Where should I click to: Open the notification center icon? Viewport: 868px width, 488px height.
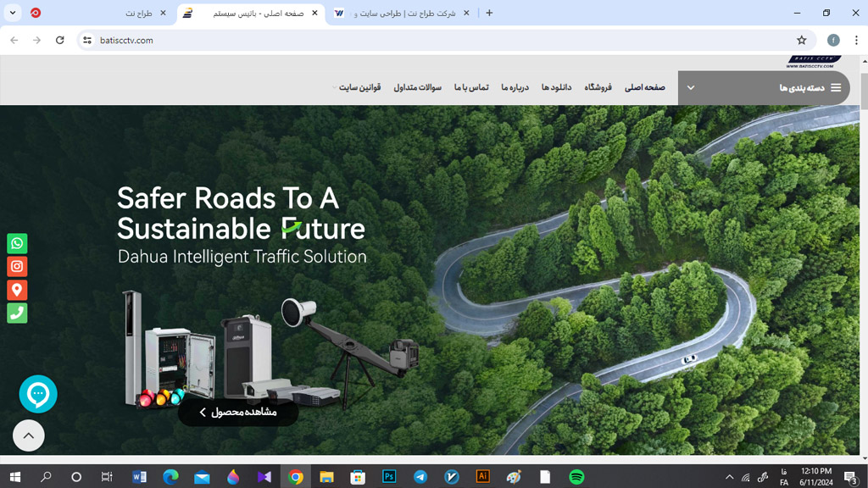click(851, 477)
